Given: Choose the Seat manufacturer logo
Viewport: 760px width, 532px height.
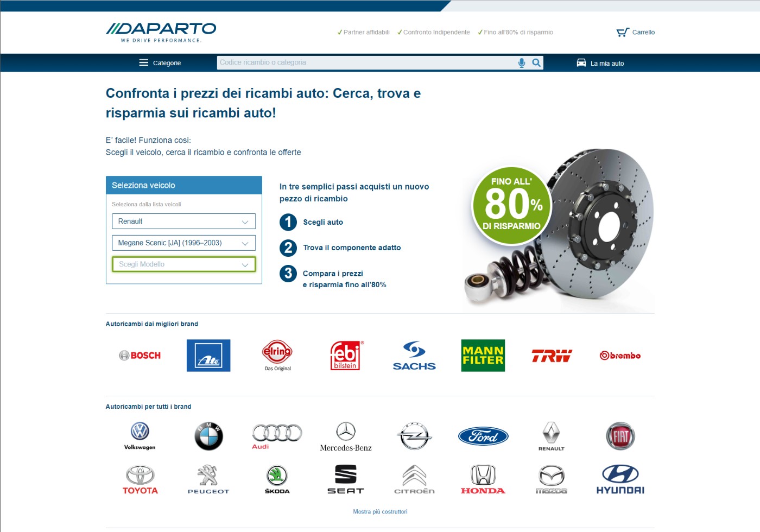Looking at the screenshot, I should [x=346, y=479].
